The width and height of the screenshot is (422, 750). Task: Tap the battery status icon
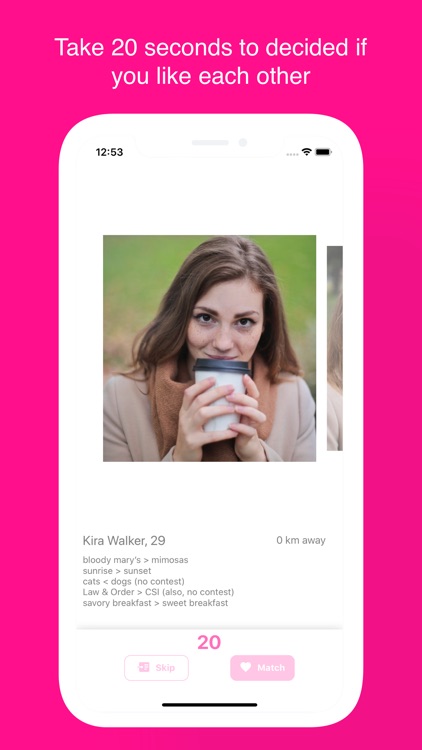point(323,152)
